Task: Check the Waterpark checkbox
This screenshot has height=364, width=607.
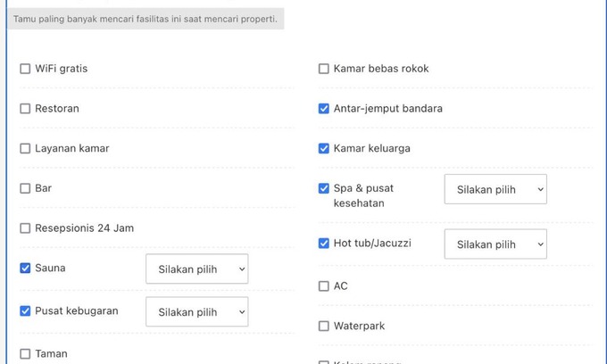Action: coord(324,327)
